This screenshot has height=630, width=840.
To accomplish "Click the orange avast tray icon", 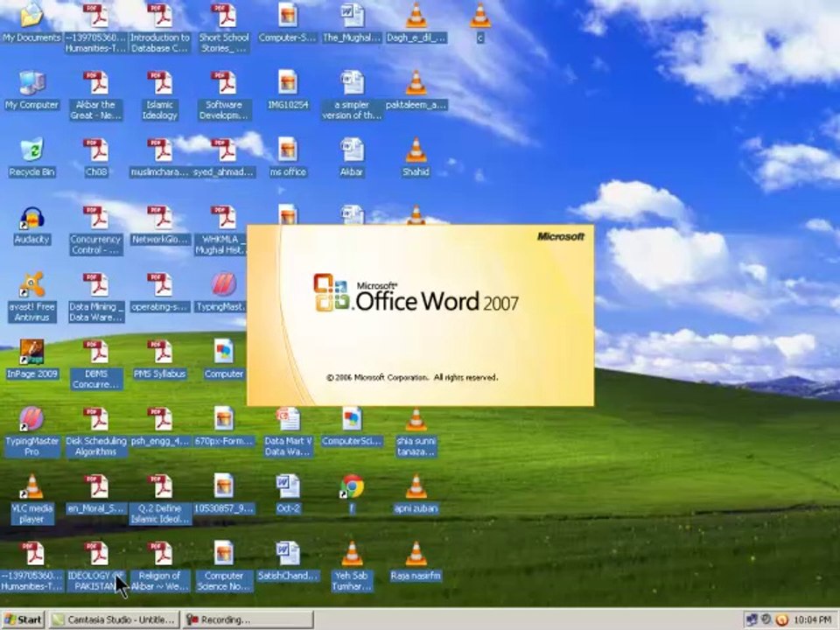I will (x=782, y=620).
